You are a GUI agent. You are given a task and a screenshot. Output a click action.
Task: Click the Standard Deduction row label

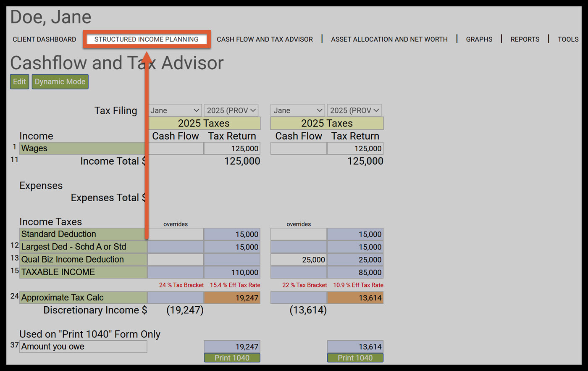coord(83,234)
